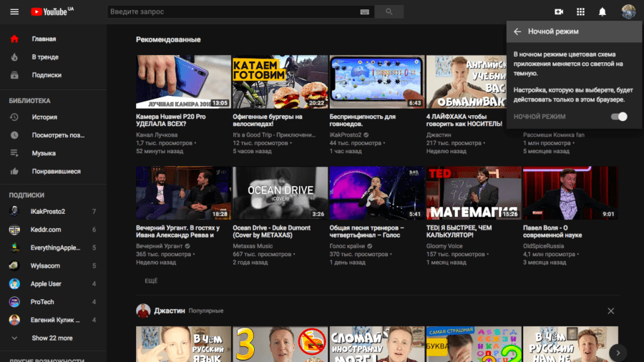Viewport: 644px width, 362px height.
Task: Open the Wylsacom subscription channel
Action: point(46,265)
